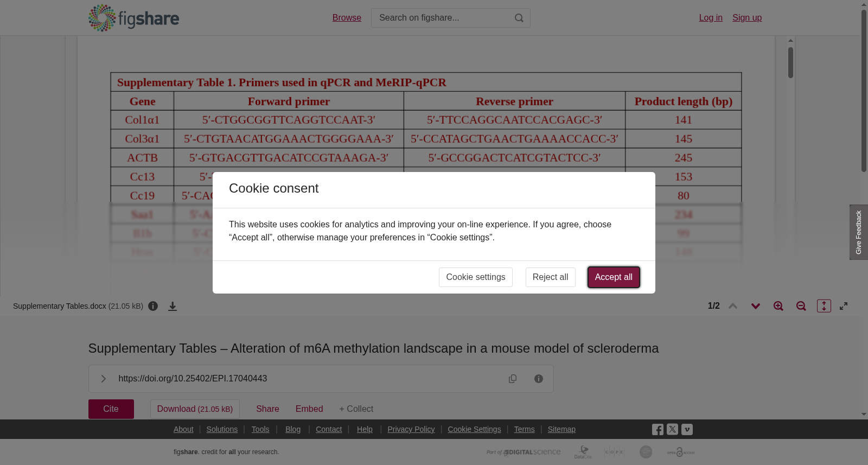This screenshot has height=465, width=868.
Task: Click + Collect
Action: tap(356, 409)
